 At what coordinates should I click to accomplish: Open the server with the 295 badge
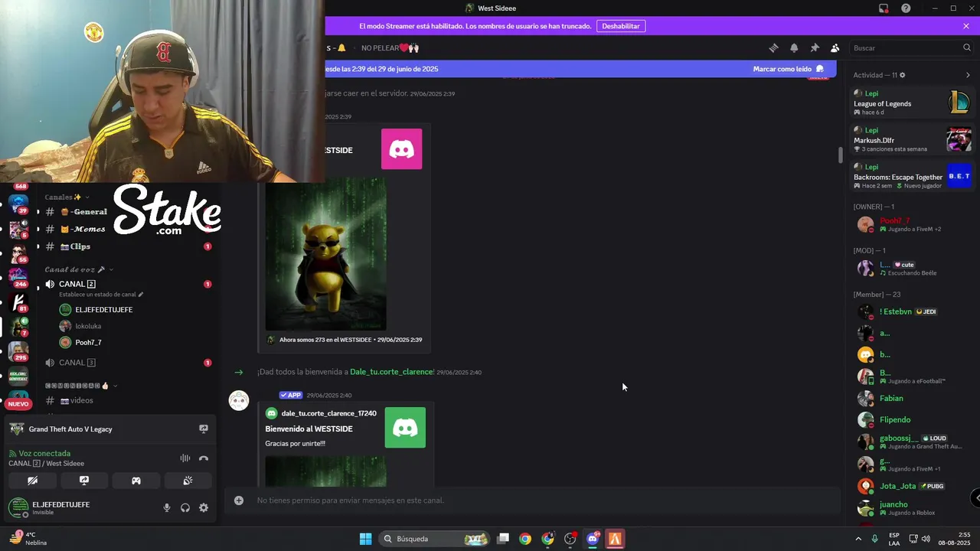[x=18, y=351]
